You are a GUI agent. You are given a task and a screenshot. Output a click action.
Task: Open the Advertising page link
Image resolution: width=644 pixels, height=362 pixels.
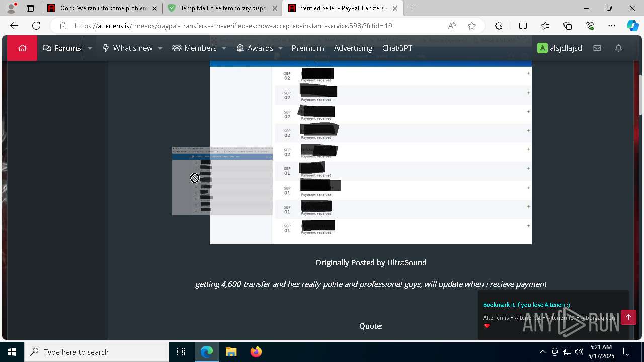tap(353, 48)
